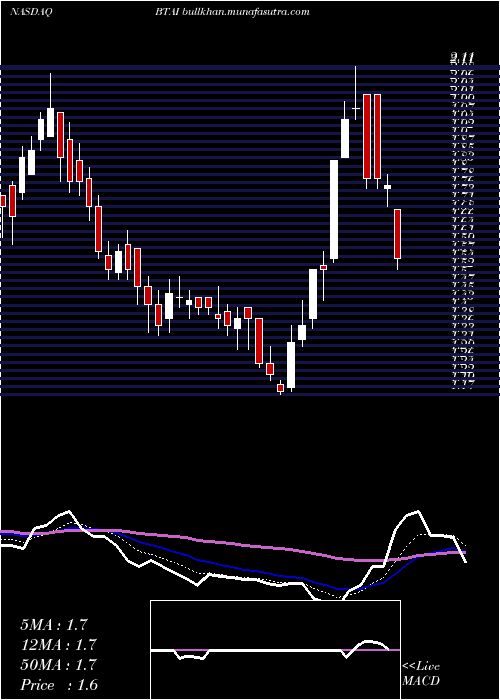Select the 5MA : 1.7 reading

pos(54,625)
